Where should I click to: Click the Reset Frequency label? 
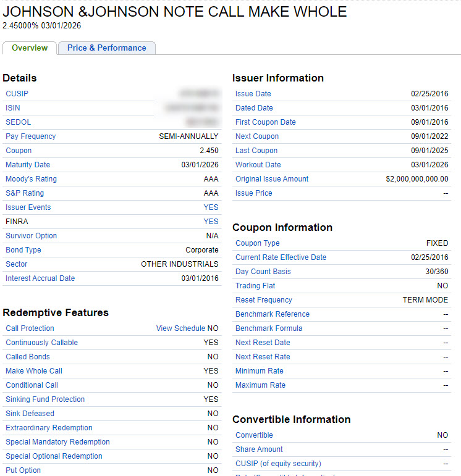pyautogui.click(x=263, y=300)
